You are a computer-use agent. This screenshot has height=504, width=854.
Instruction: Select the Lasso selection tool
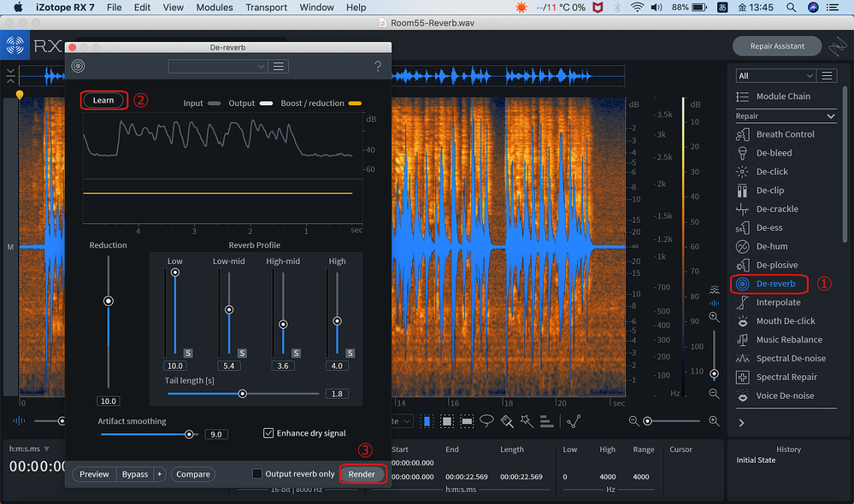(x=486, y=421)
